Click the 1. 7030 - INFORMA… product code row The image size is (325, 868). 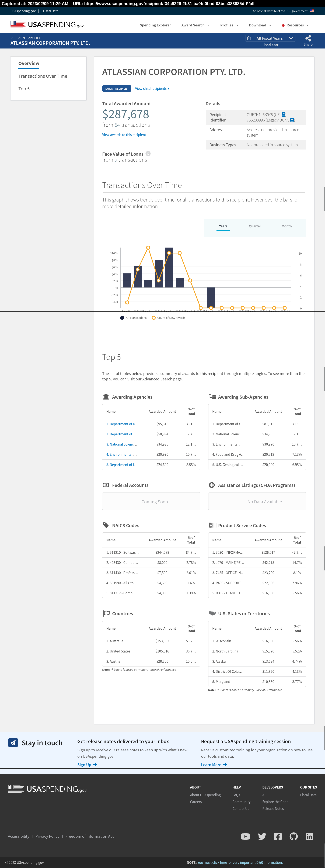[x=257, y=553]
